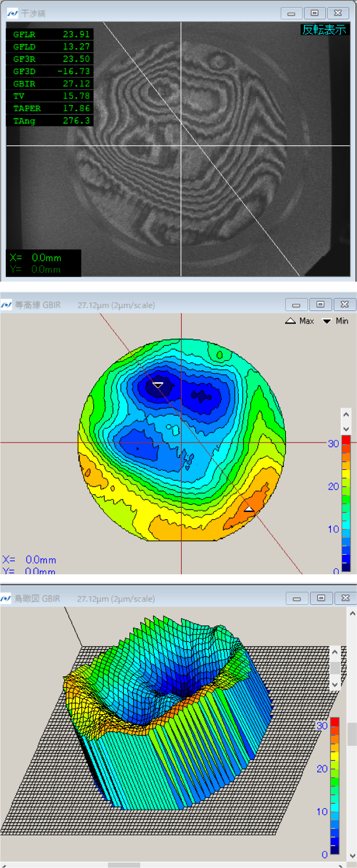
Task: Click the 等高線 GBIR window title icon
Action: click(x=7, y=305)
